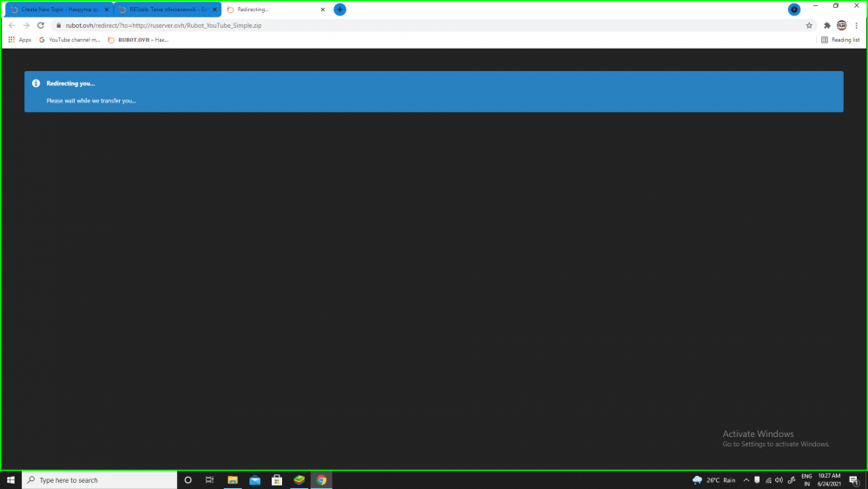Image resolution: width=868 pixels, height=489 pixels.
Task: Open the RUBOT.OVH bookmark
Action: pos(138,40)
